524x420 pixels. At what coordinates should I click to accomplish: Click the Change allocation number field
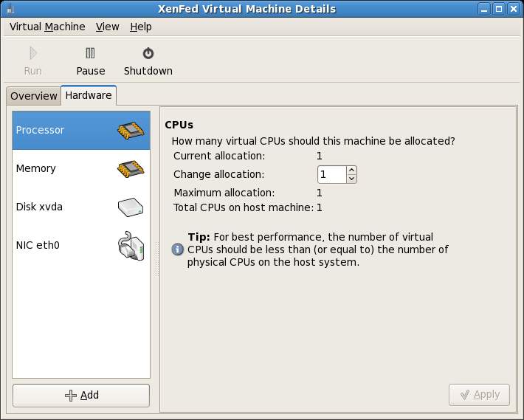[x=331, y=174]
